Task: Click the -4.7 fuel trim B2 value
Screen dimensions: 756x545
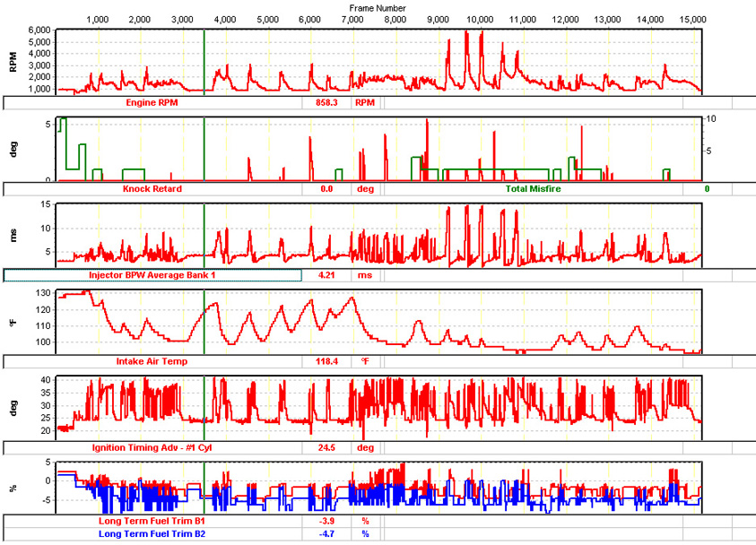Action: pos(326,533)
